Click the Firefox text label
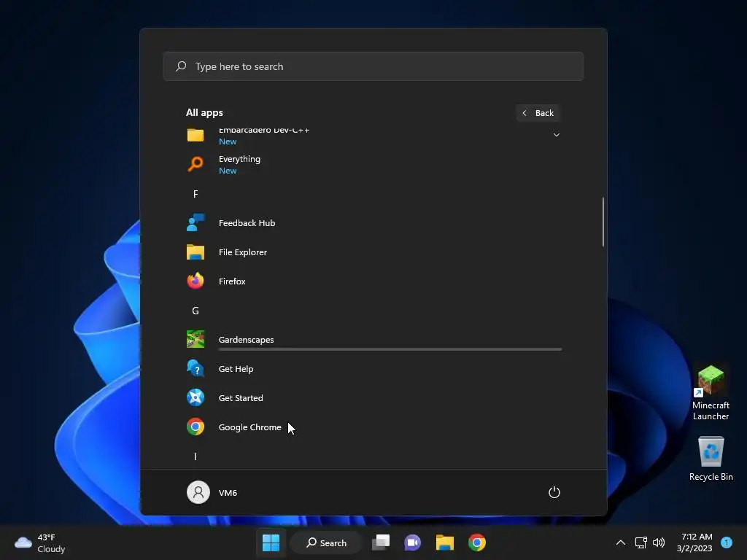 pos(232,281)
